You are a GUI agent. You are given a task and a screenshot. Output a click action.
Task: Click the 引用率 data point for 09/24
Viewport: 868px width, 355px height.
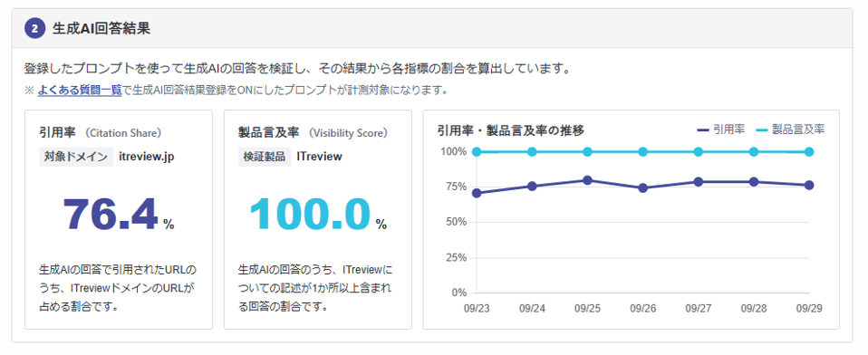pyautogui.click(x=532, y=187)
